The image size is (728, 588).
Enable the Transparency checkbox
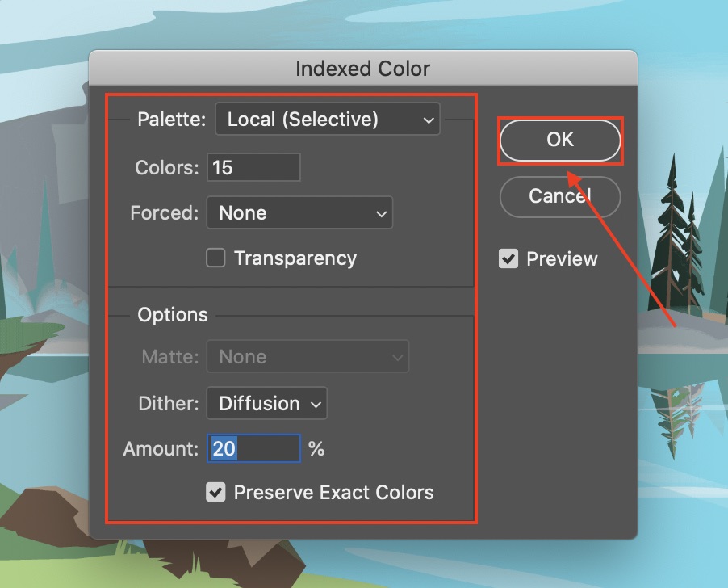pos(215,258)
